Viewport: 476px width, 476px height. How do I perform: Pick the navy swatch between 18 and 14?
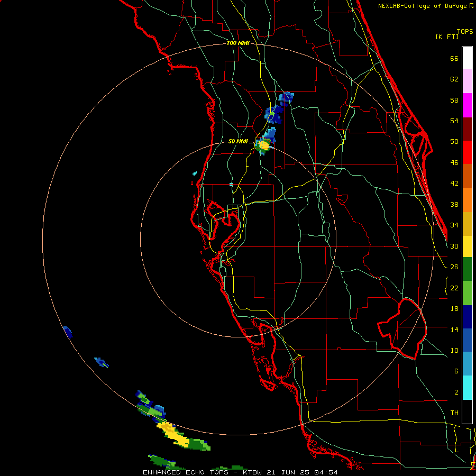click(467, 317)
